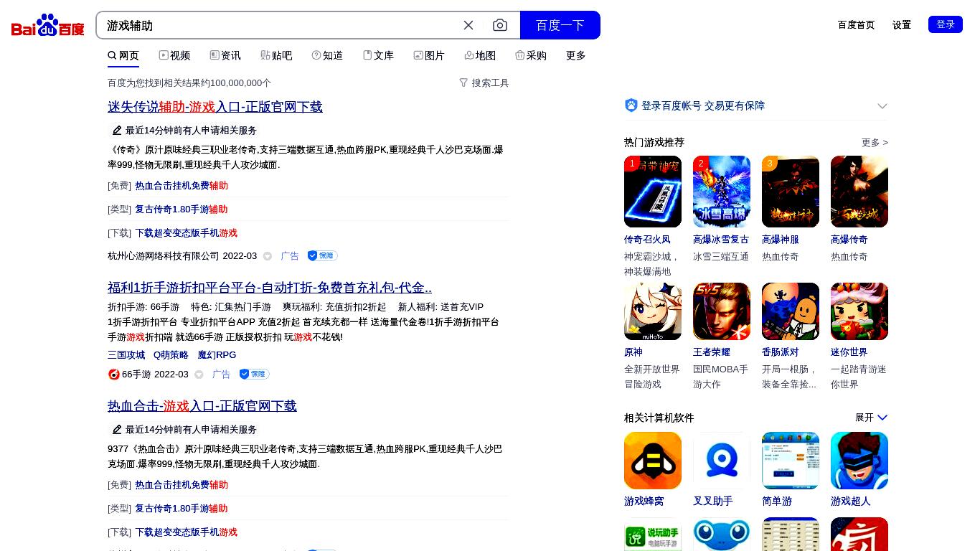Viewport: 980px width, 551px height.
Task: Open 简单游 software icon
Action: coord(791,461)
